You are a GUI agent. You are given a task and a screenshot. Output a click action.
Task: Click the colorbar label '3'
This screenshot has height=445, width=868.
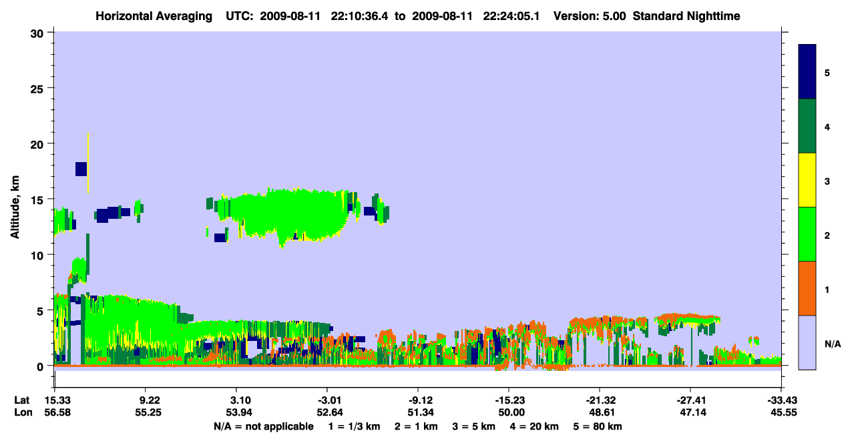[827, 181]
